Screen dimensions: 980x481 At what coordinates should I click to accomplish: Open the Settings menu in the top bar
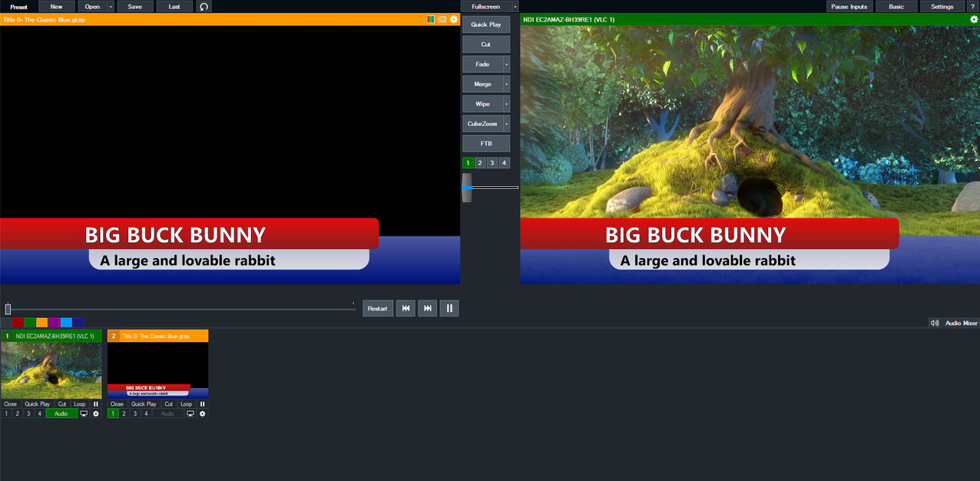pos(942,6)
